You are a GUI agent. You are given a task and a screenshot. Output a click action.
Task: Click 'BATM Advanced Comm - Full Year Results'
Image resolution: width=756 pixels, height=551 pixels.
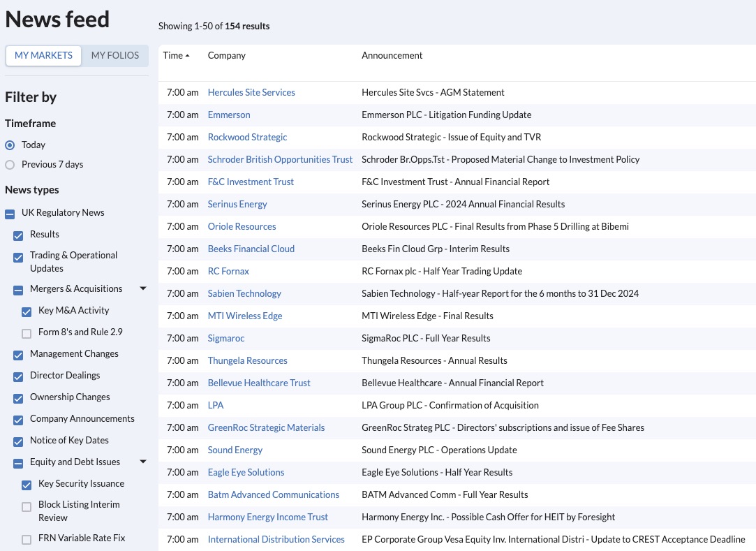point(445,495)
